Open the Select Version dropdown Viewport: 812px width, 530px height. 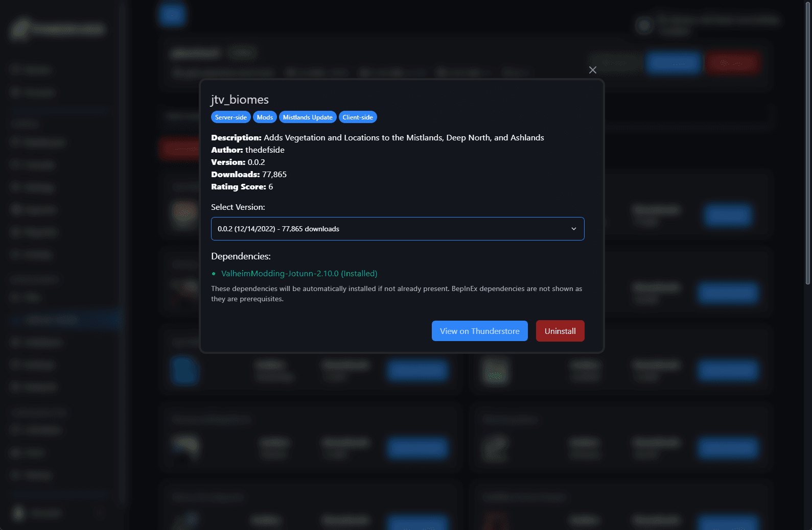coord(398,229)
